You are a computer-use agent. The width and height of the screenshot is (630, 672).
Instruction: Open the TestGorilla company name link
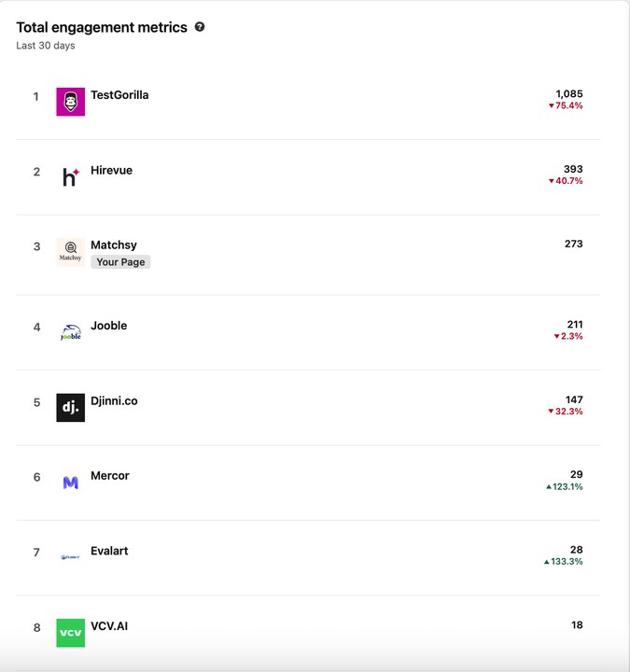(x=119, y=95)
